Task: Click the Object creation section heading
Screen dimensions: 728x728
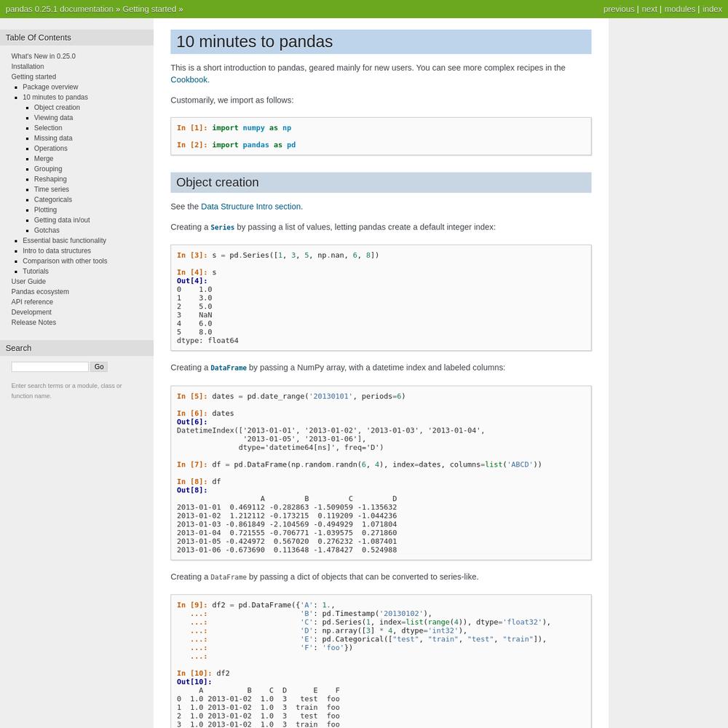Action: (217, 182)
